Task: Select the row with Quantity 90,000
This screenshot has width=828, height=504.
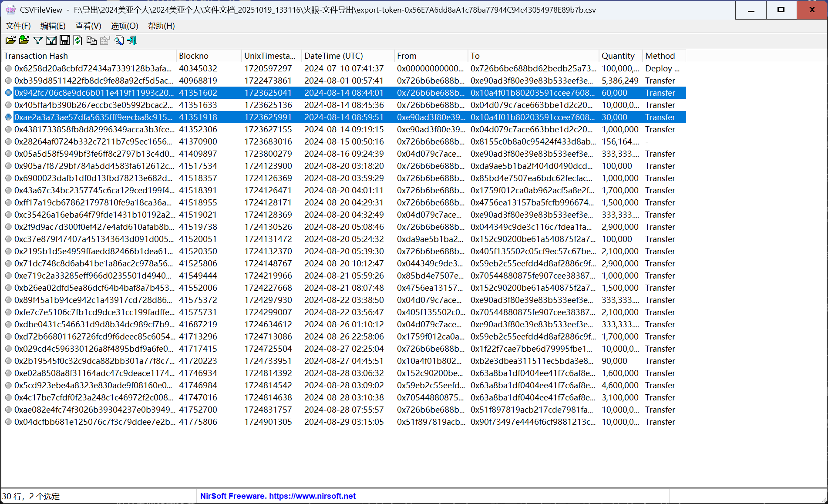Action: 614,361
